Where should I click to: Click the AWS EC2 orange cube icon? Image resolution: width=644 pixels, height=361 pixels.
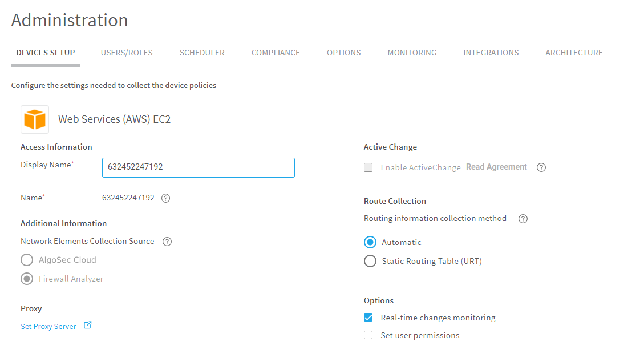[x=35, y=119]
